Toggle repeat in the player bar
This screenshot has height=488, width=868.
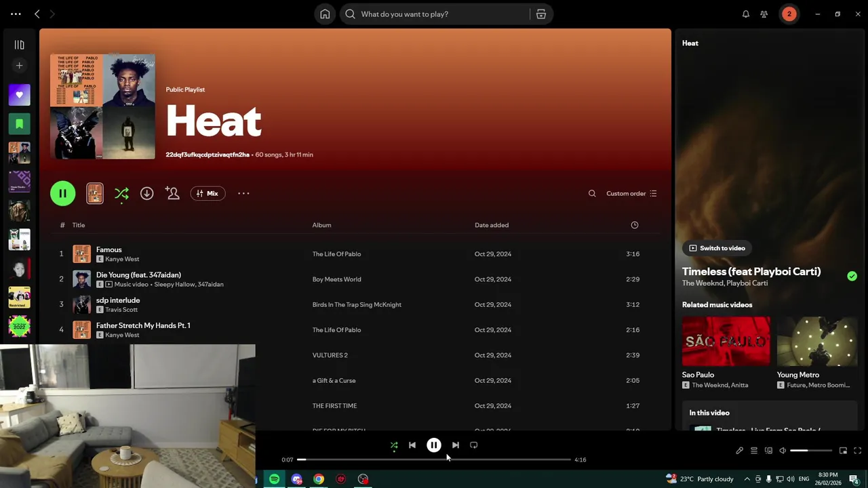tap(474, 445)
